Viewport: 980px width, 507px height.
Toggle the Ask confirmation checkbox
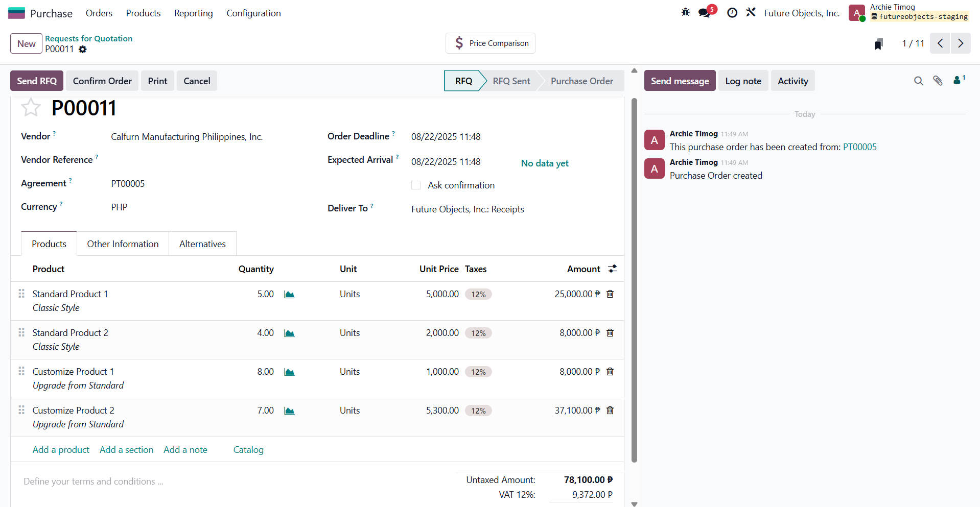click(416, 185)
